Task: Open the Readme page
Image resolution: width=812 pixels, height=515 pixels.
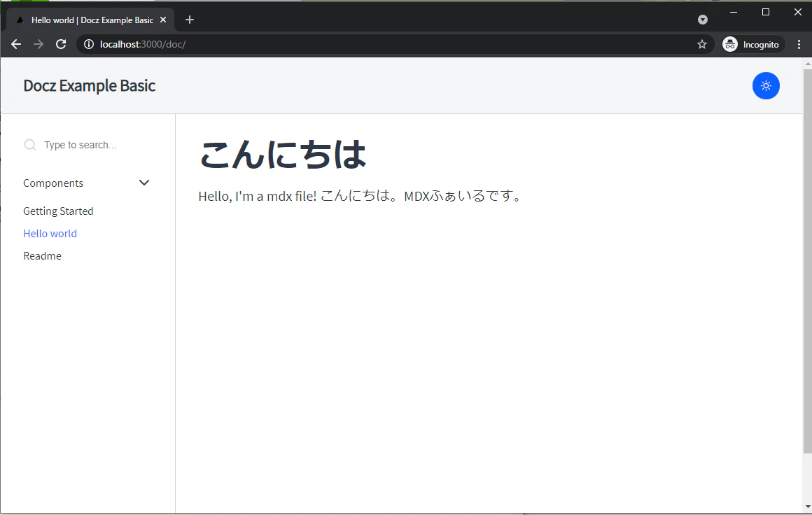Action: [43, 255]
